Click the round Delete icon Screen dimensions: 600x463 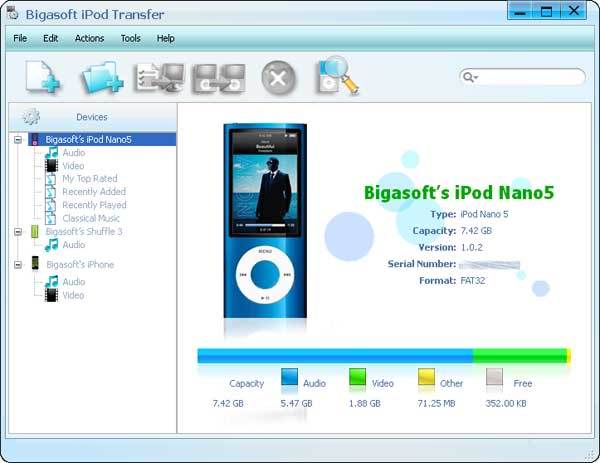point(278,78)
